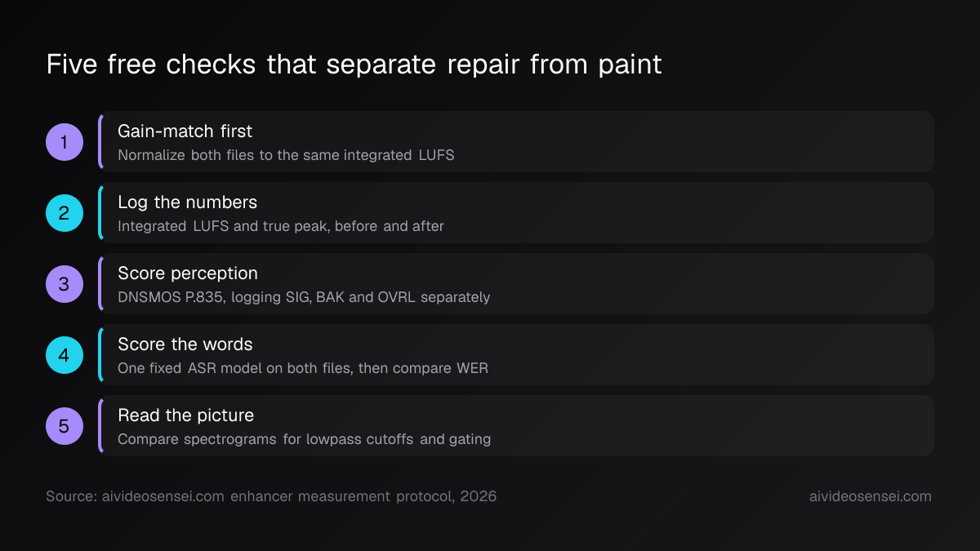This screenshot has width=980, height=551.
Task: Click the One fixed ASR model text
Action: coord(303,368)
